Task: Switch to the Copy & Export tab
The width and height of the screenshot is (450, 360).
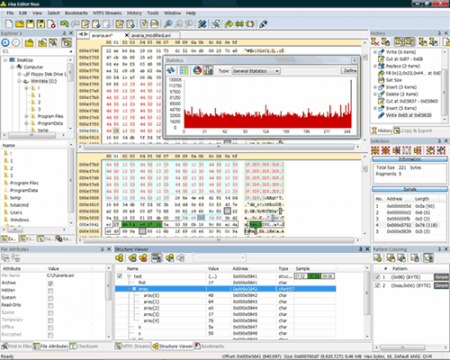Action: pyautogui.click(x=413, y=131)
